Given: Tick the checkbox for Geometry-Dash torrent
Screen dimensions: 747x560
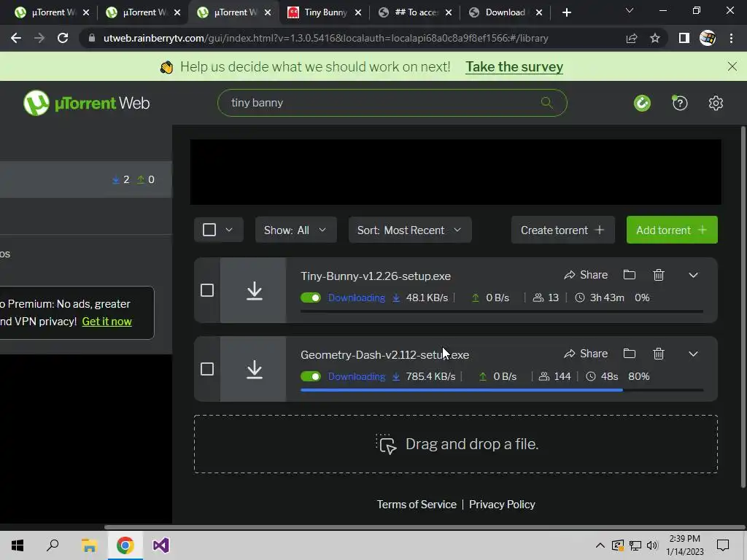Looking at the screenshot, I should tap(206, 368).
